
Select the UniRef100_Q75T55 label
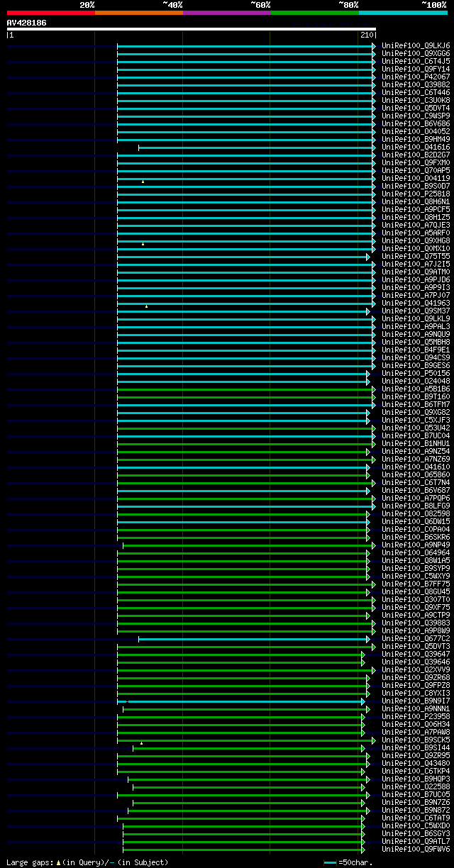[416, 257]
